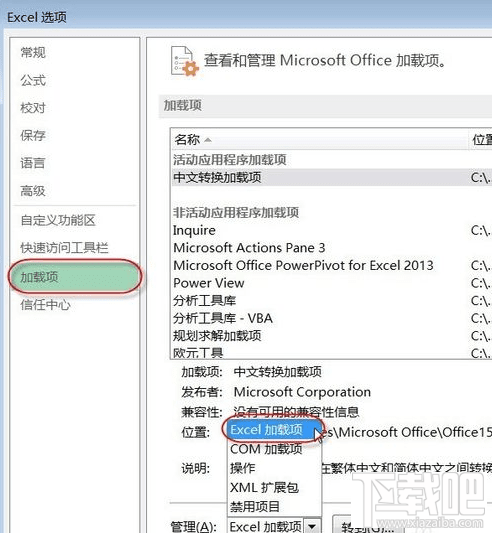Select 快速访问工具栏 in sidebar
The width and height of the screenshot is (492, 533).
(64, 248)
